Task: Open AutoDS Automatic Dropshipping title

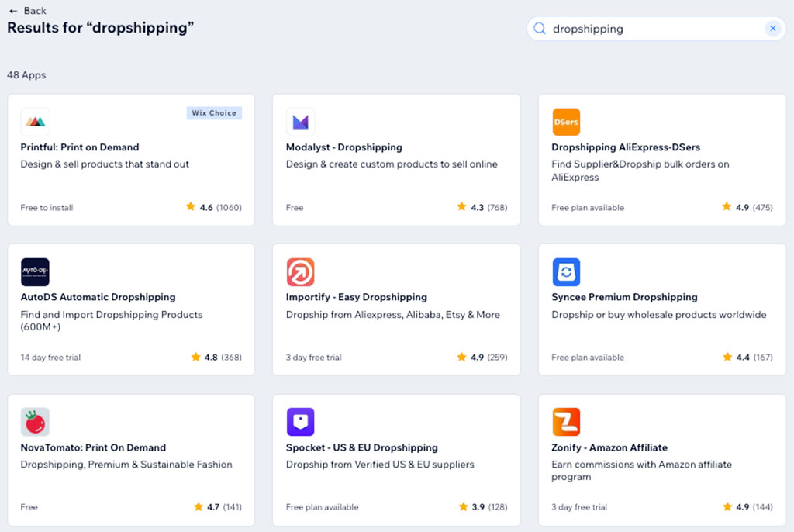Action: click(98, 297)
